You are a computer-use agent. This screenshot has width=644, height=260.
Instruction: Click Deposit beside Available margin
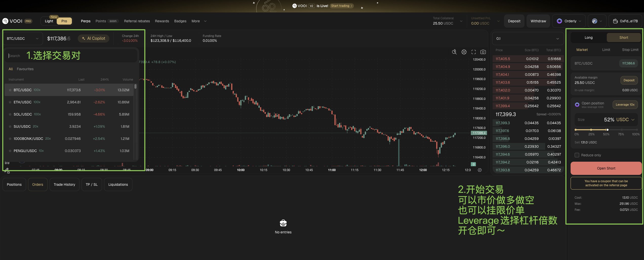click(629, 80)
